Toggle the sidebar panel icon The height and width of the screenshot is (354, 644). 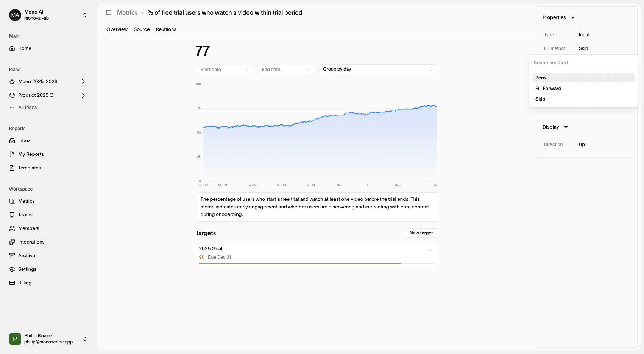[x=109, y=12]
